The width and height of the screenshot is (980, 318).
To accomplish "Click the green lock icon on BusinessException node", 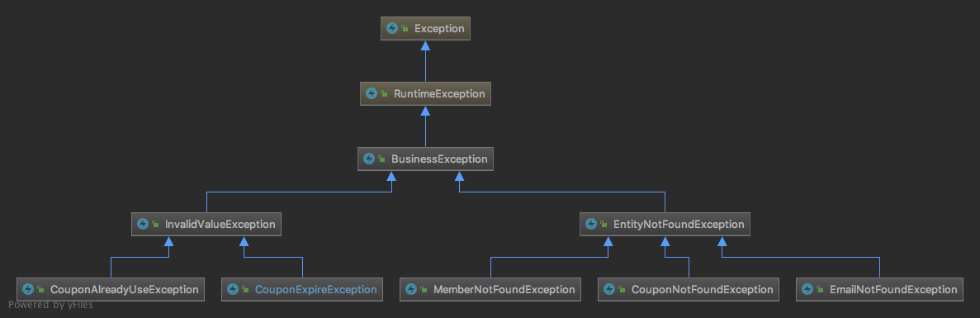I will click(x=382, y=159).
